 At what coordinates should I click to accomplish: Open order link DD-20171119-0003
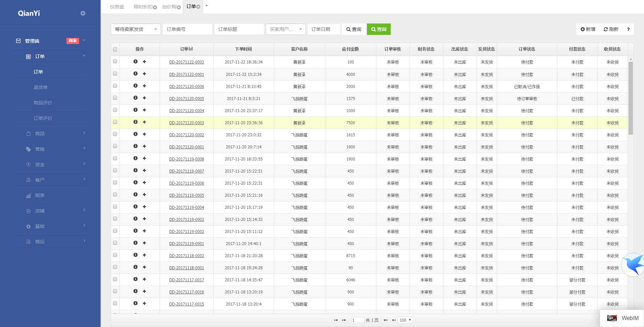(x=186, y=220)
